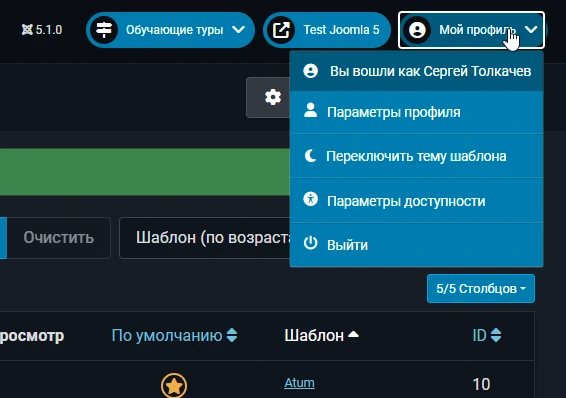566x398 pixels.
Task: Open Test Joomla 5 site preview
Action: 327,30
